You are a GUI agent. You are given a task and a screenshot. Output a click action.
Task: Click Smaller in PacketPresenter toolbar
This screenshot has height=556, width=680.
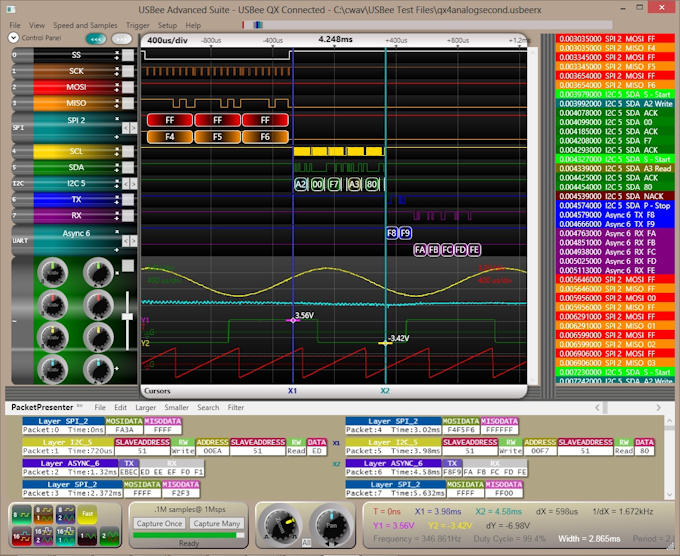[177, 408]
